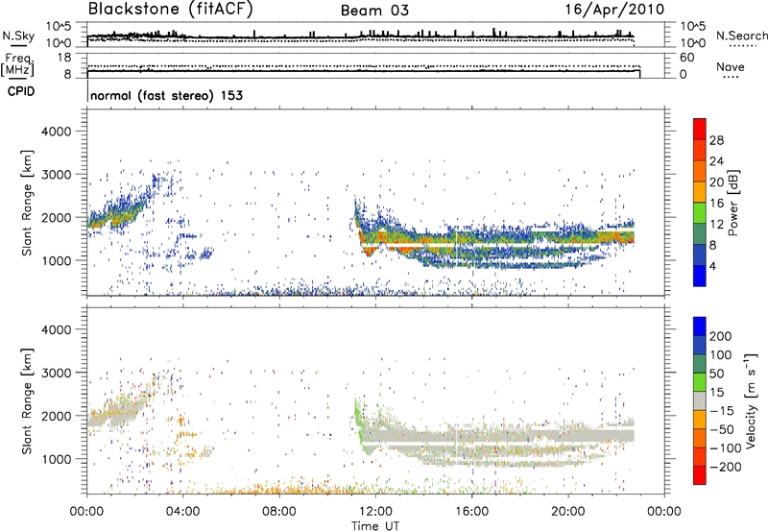This screenshot has width=768, height=532.
Task: Click the '4' tick on power scale
Action: coord(713,266)
